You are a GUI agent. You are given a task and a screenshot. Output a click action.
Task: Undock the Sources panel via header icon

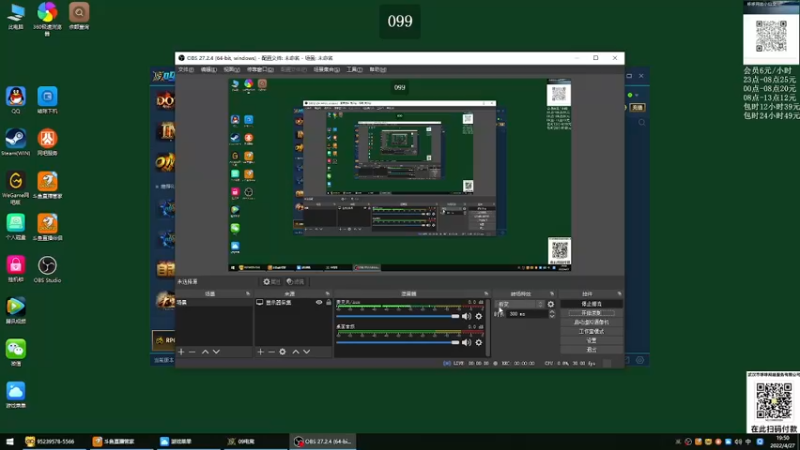328,294
